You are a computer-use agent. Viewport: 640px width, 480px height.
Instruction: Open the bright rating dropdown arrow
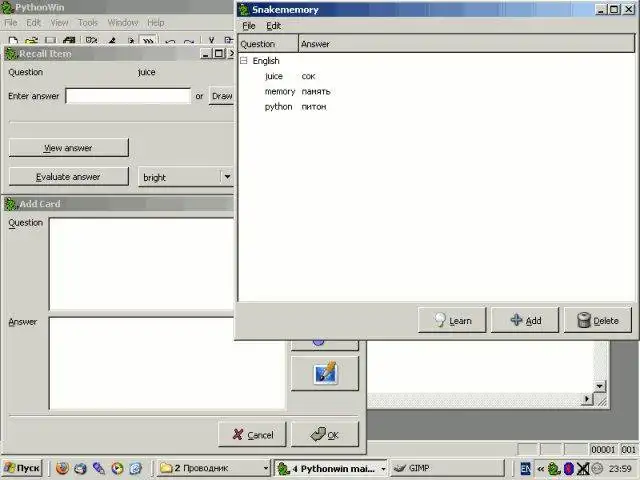pos(227,177)
